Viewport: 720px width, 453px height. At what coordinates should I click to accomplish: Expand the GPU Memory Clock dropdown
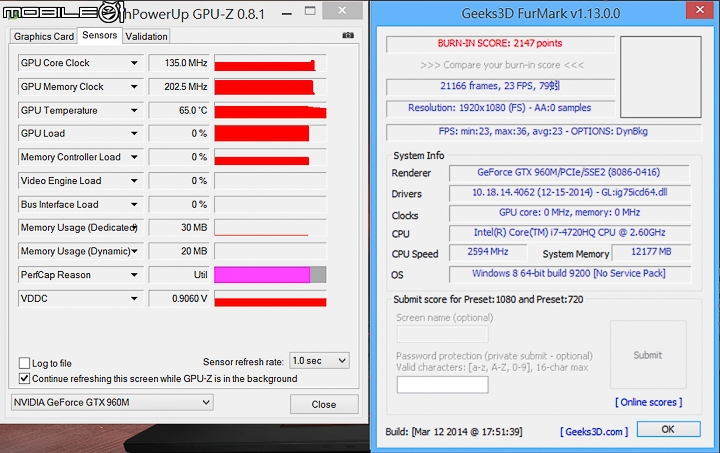coord(134,86)
